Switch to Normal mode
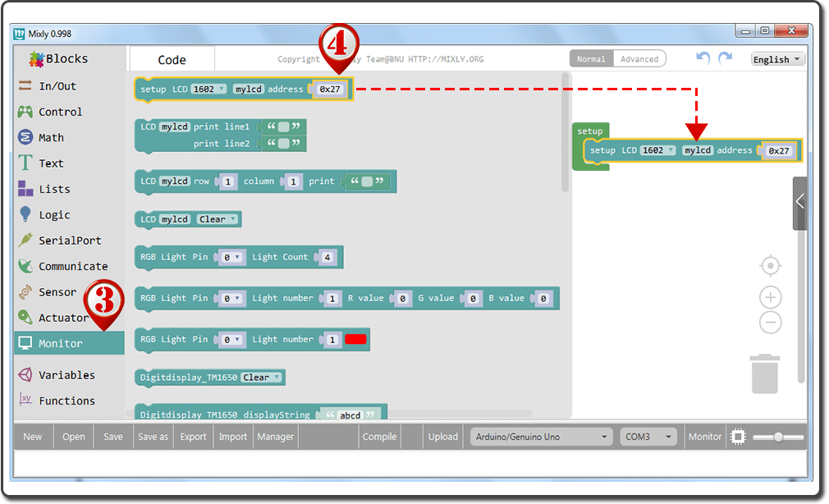The height and width of the screenshot is (504, 829). tap(591, 59)
